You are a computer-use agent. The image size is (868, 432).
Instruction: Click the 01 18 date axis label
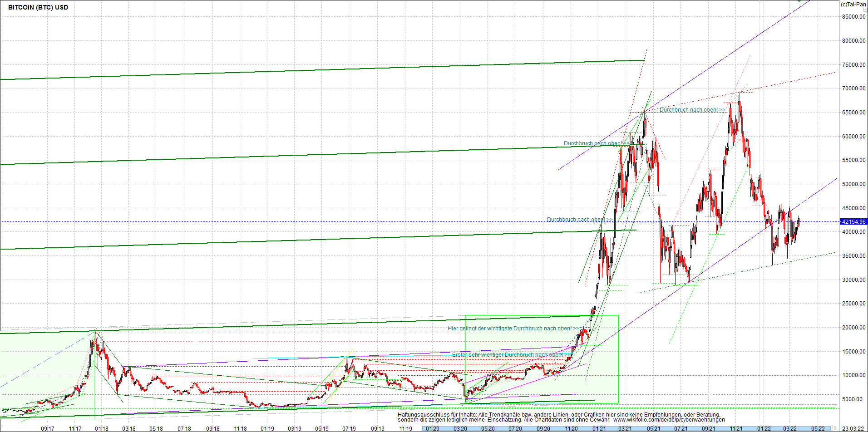[x=102, y=429]
